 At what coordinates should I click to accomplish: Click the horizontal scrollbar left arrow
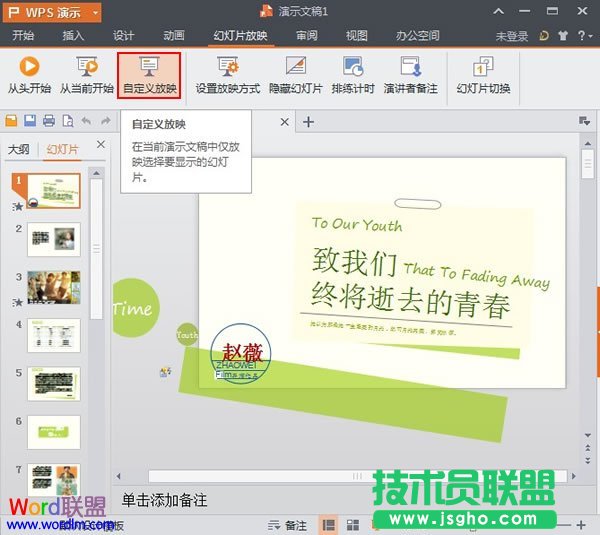tap(119, 476)
